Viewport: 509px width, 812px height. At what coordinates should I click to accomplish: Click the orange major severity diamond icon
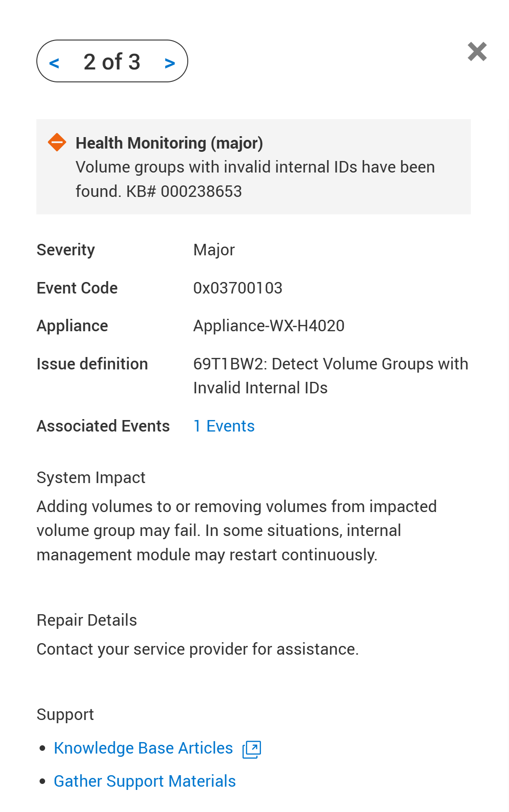58,143
